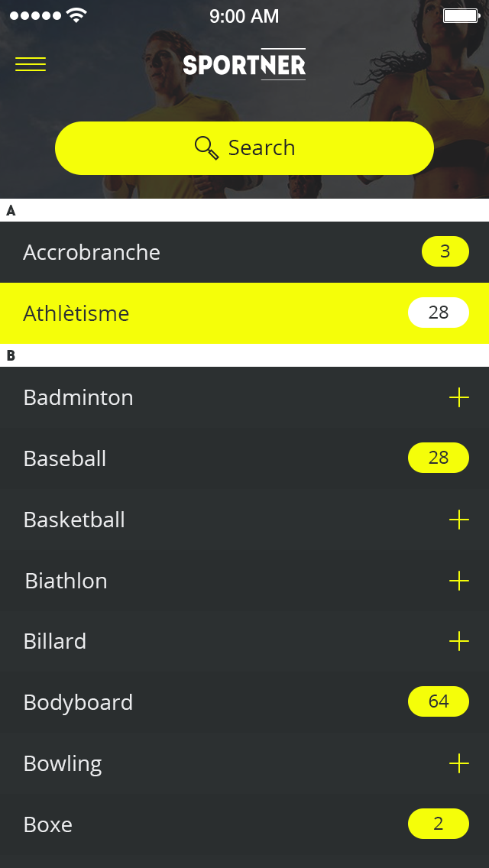489x868 pixels.
Task: Toggle the Athlètisme 28 count badge
Action: [x=438, y=313]
